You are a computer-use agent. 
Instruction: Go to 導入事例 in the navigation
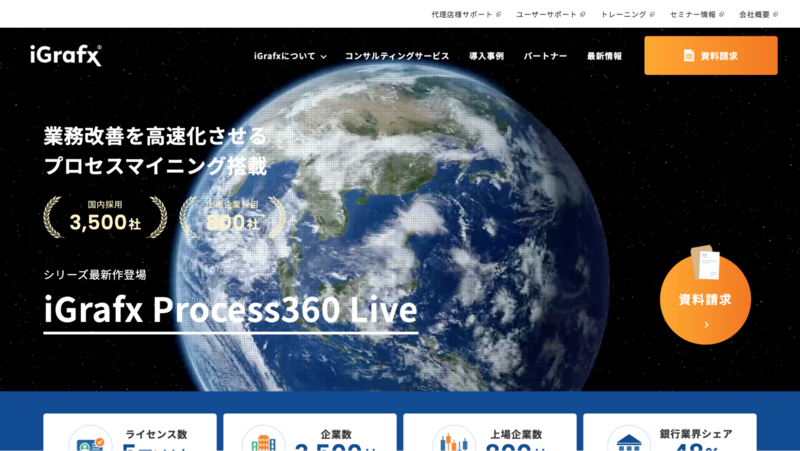click(486, 56)
